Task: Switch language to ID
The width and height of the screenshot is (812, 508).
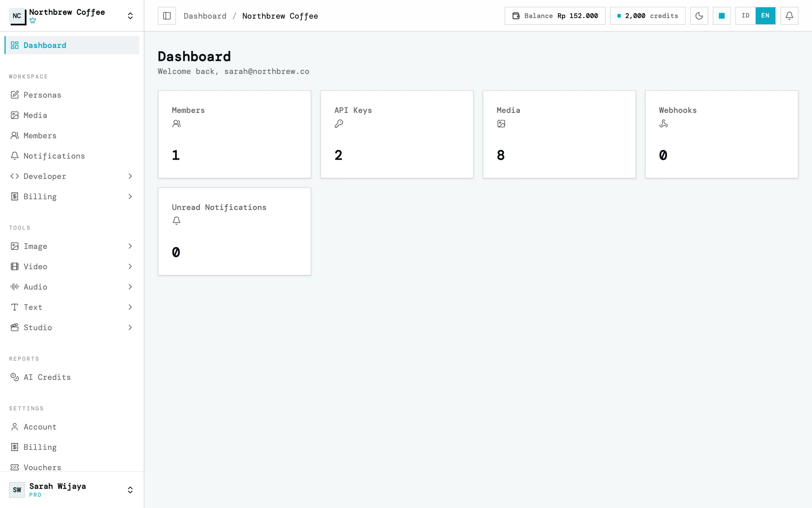Action: click(745, 16)
